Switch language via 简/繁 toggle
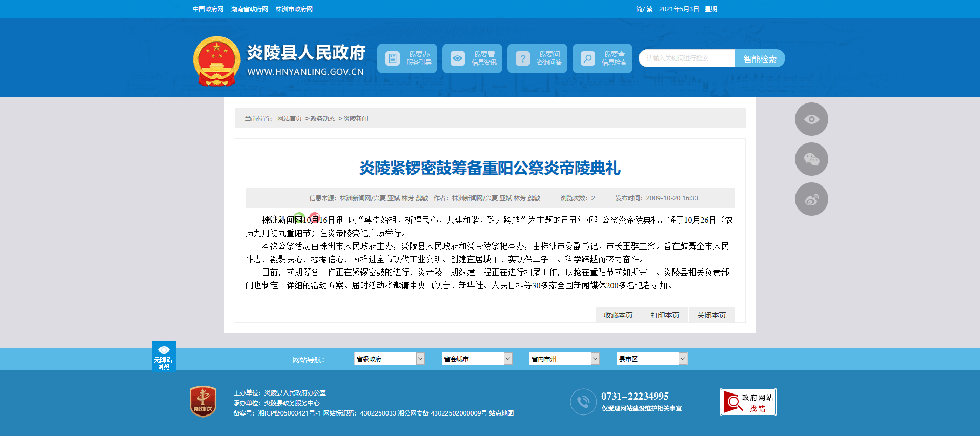The height and width of the screenshot is (436, 980). pos(644,9)
